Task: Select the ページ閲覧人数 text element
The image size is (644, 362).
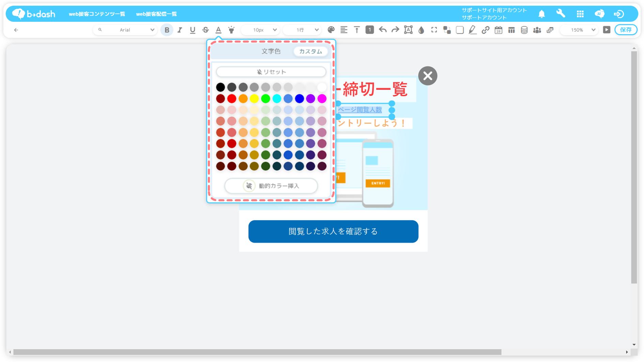Action: (x=360, y=110)
